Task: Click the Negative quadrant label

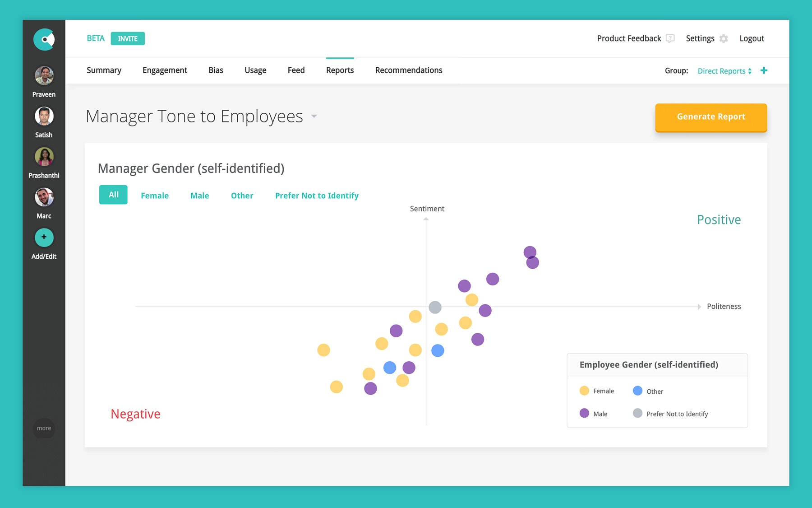Action: [135, 414]
